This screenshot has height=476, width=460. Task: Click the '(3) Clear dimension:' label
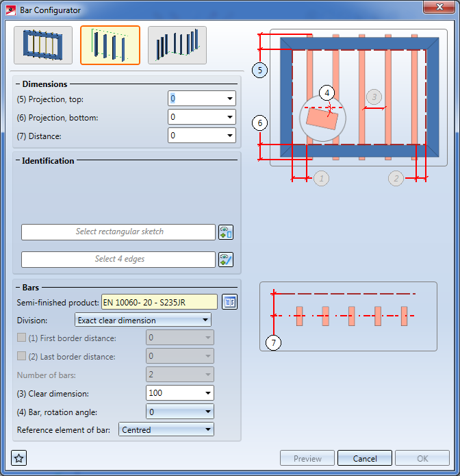coord(53,393)
